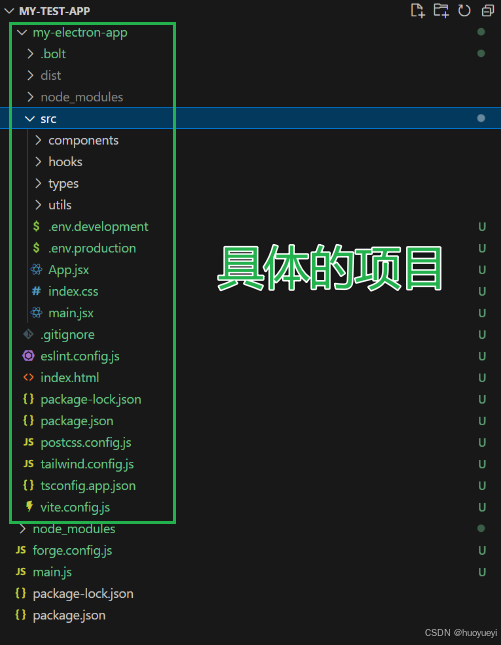
Task: Select the highlighted src folder label
Action: pos(48,119)
